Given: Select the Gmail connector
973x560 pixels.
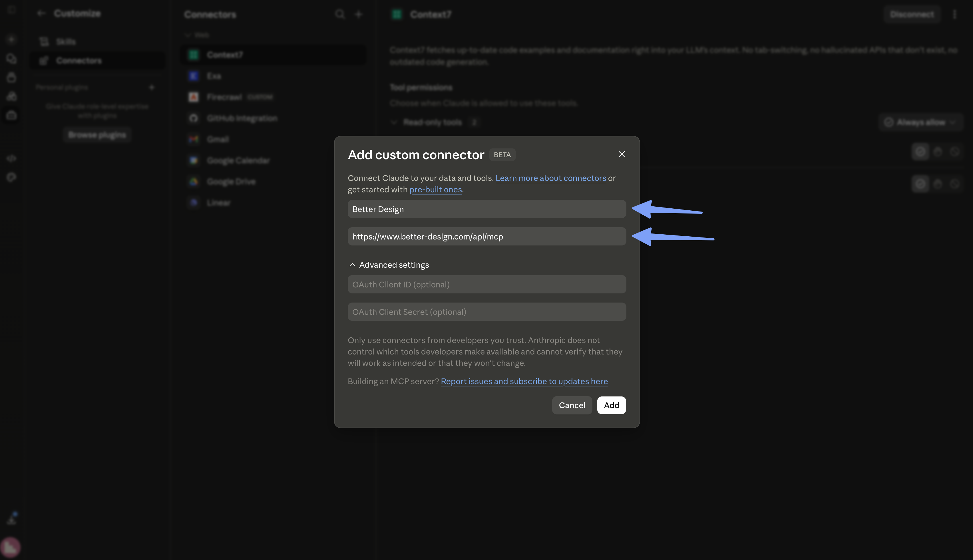Looking at the screenshot, I should (x=274, y=139).
